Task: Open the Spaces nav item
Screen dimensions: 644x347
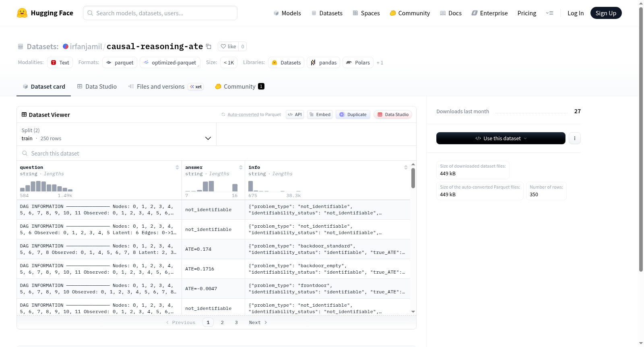Action: point(366,13)
